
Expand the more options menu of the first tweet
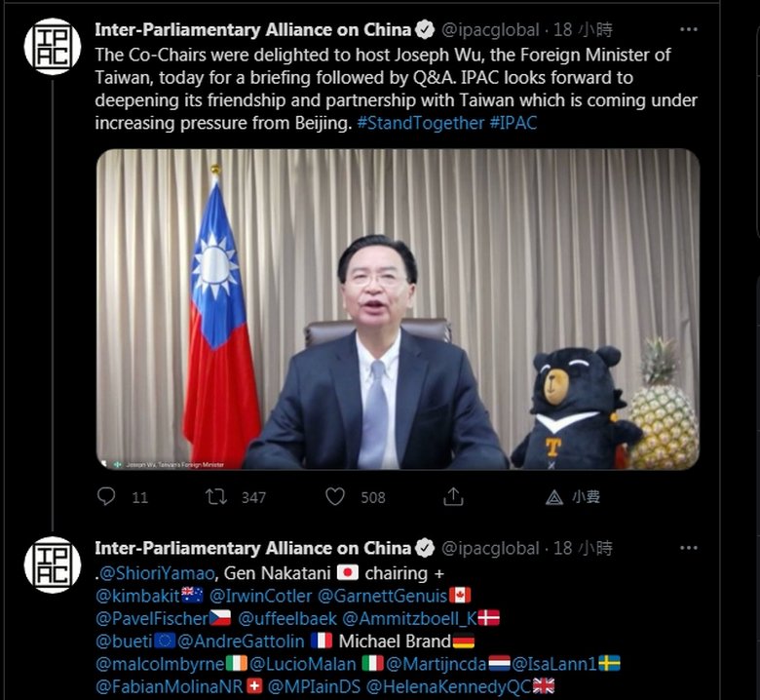point(688,29)
